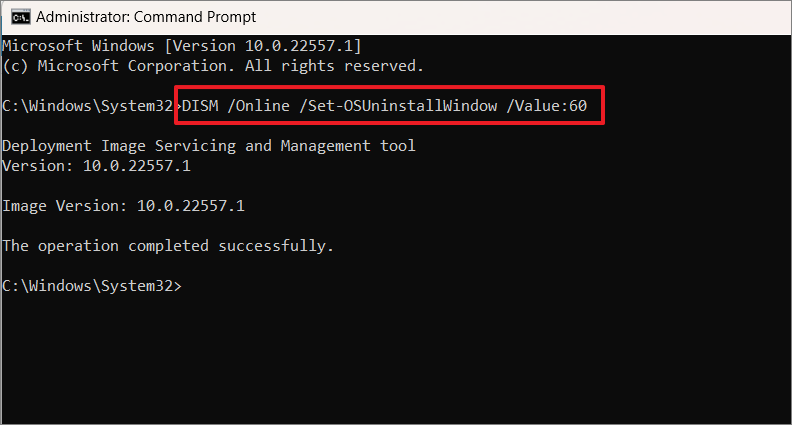Click the Microsoft Corporation copyright line
The height and width of the screenshot is (425, 792).
point(213,66)
